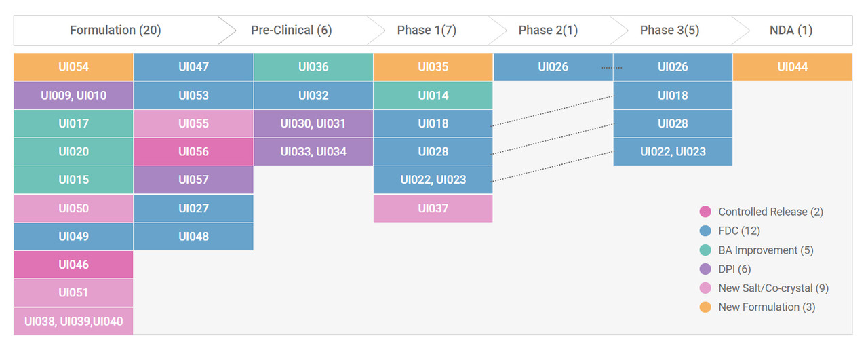The image size is (868, 348).
Task: Open the UI054 pipeline block
Action: (x=73, y=67)
